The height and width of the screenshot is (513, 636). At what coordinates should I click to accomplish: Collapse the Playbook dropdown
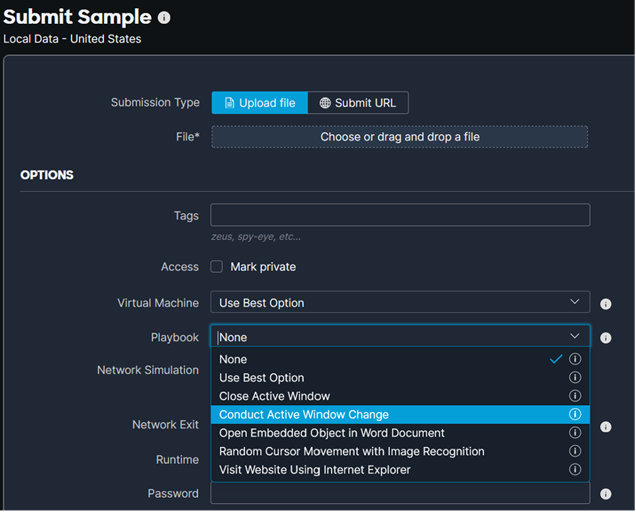(x=400, y=337)
